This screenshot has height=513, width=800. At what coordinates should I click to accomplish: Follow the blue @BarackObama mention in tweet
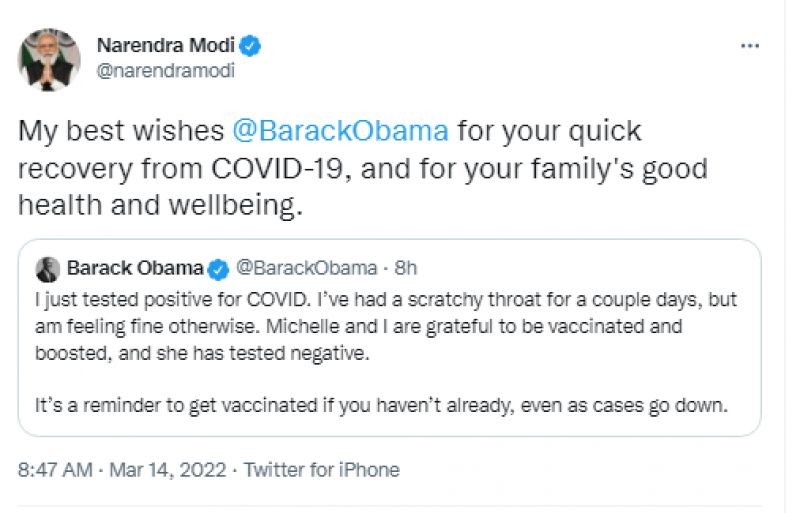click(x=340, y=131)
